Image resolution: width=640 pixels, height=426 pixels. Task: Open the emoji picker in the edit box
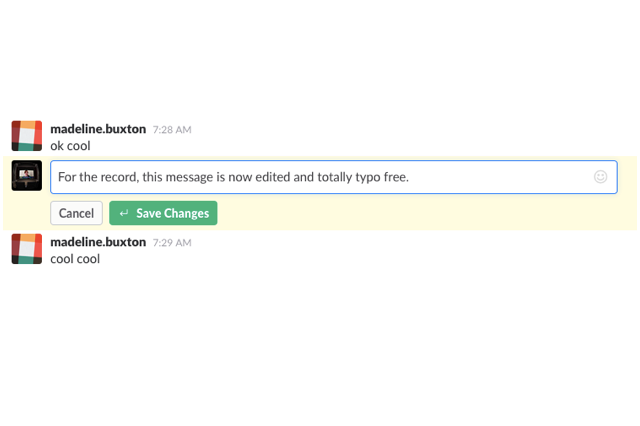click(600, 177)
